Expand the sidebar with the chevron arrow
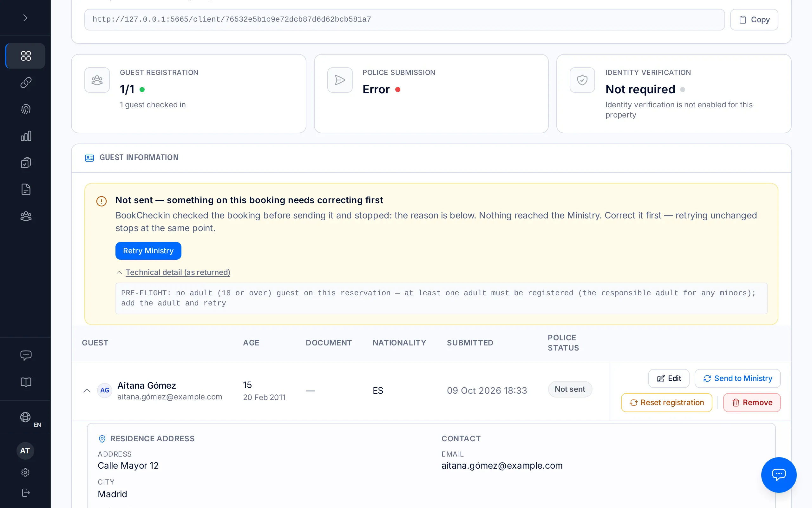This screenshot has width=812, height=508. click(x=25, y=17)
